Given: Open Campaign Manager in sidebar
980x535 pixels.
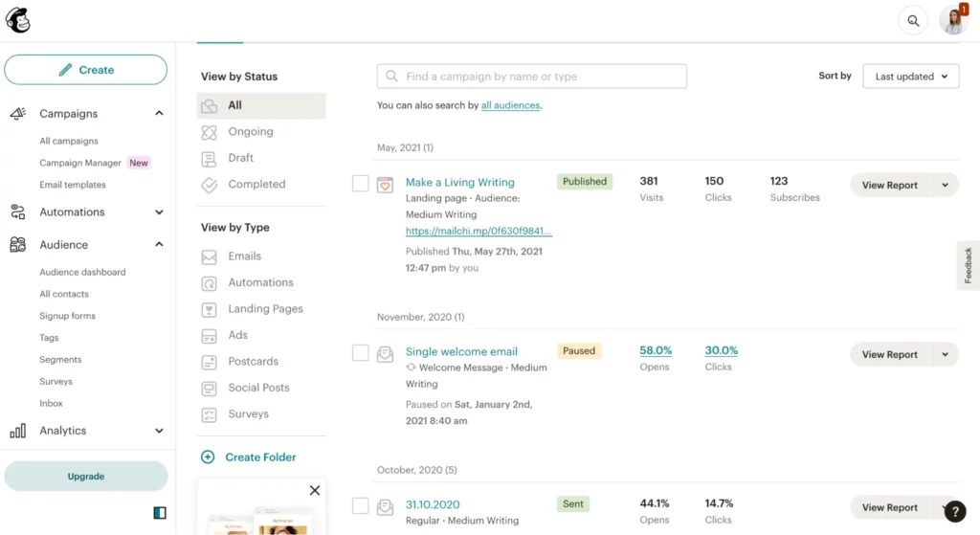Looking at the screenshot, I should point(80,163).
